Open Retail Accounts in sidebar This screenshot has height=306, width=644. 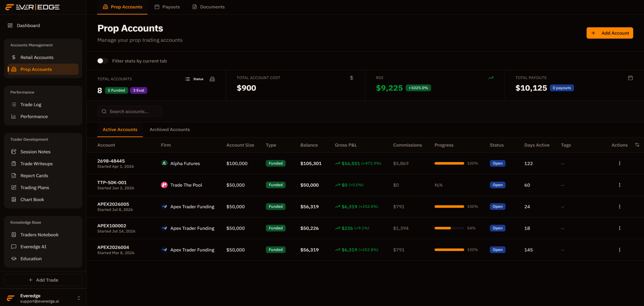43,57
